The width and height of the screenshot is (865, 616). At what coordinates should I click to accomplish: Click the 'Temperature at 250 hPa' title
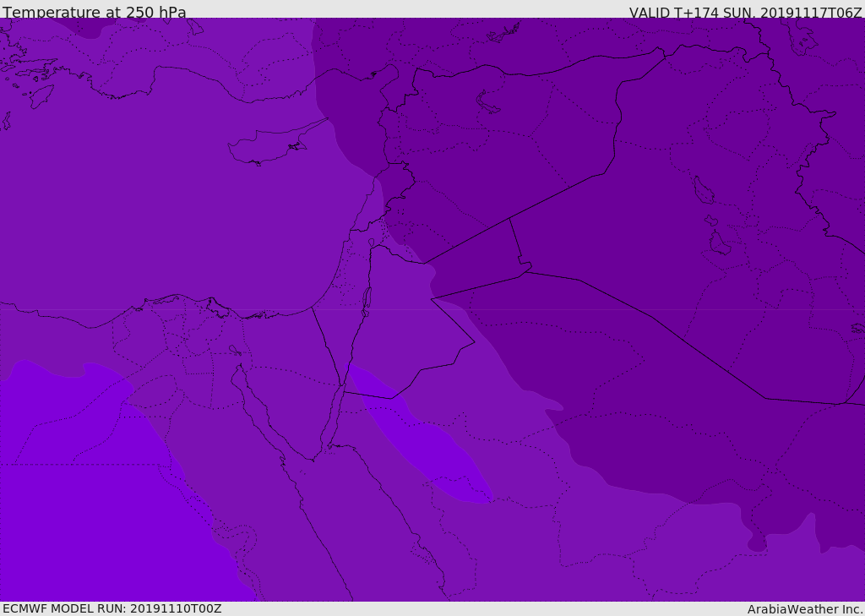pos(95,13)
